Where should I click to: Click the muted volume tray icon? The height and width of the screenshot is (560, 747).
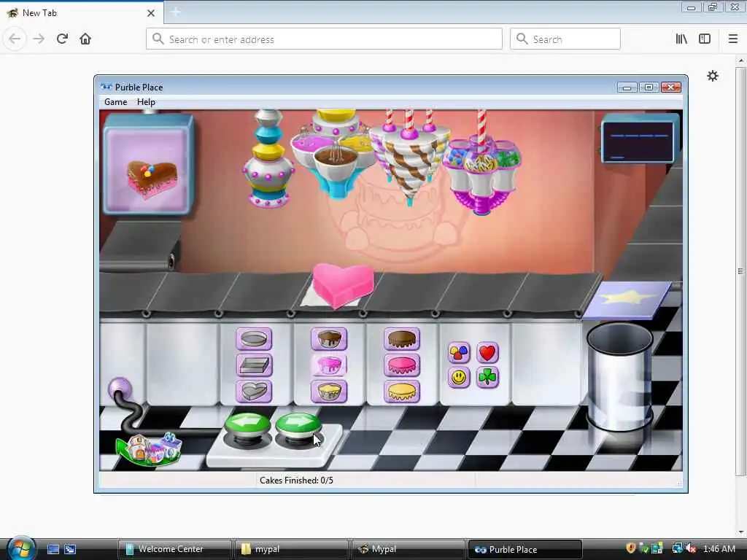coord(691,548)
